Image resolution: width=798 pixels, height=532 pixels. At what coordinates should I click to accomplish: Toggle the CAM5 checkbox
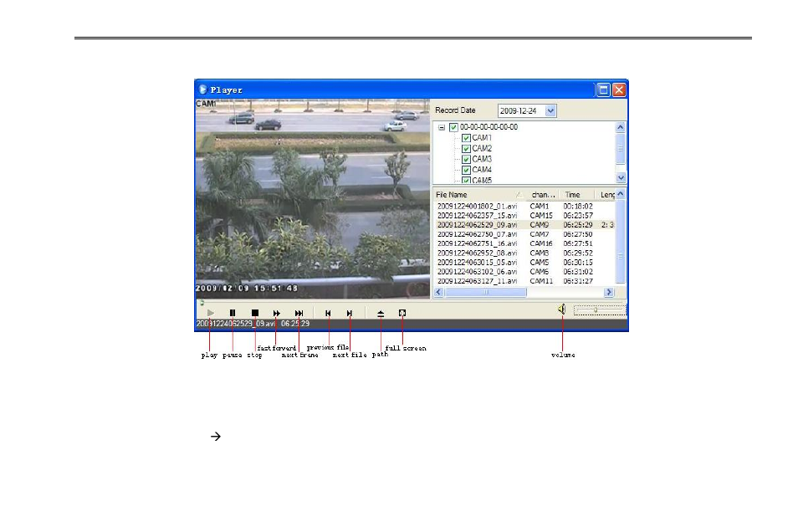tap(466, 180)
